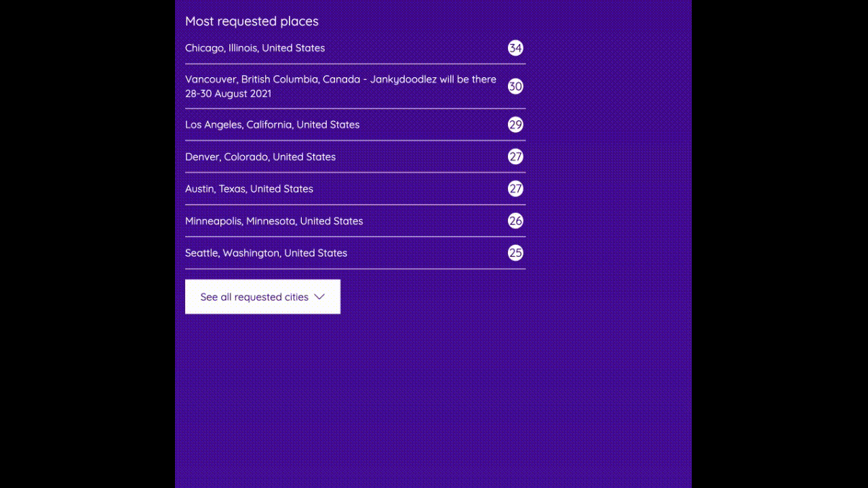This screenshot has height=488, width=868.
Task: Click the Most requested places heading
Action: (252, 21)
